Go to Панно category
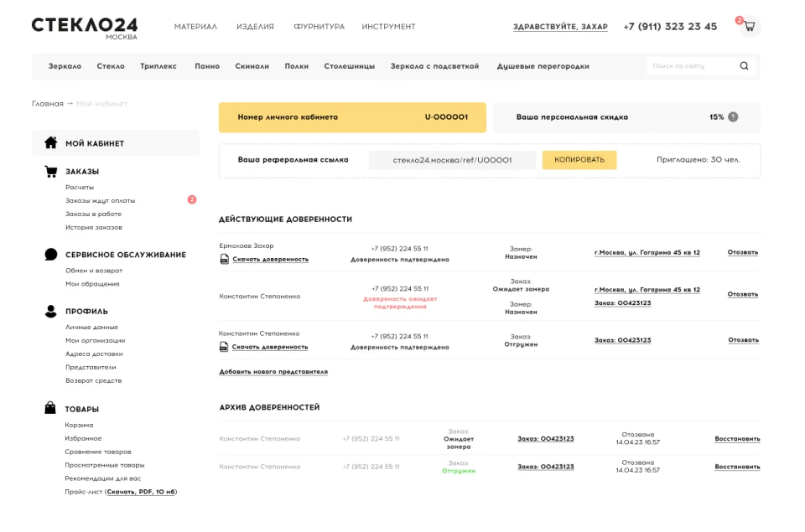 207,66
